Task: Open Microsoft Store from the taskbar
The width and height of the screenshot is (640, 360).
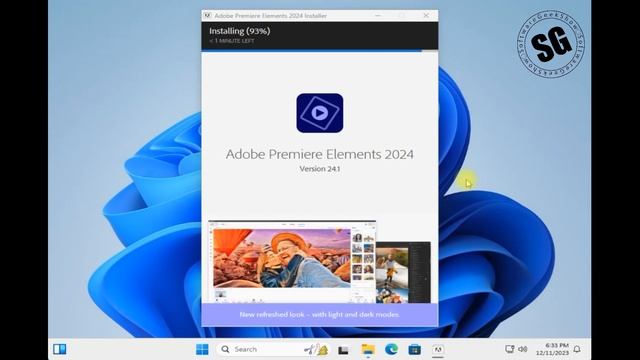Action: [x=415, y=349]
